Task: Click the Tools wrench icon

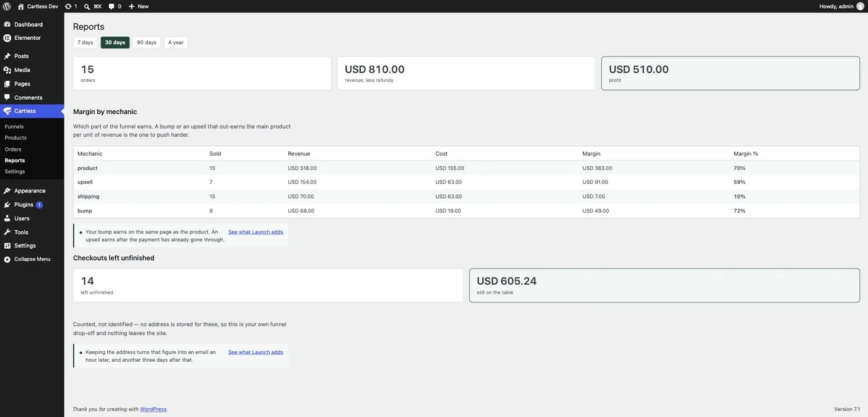Action: click(7, 232)
